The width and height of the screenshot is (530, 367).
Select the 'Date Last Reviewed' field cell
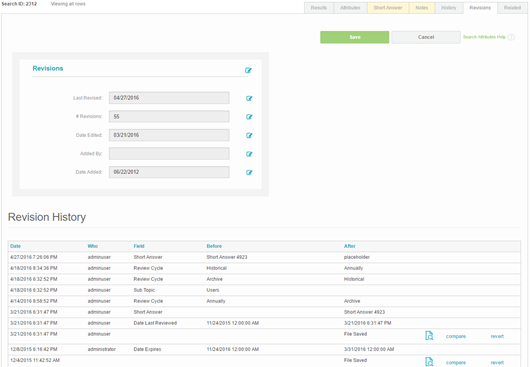pos(155,323)
